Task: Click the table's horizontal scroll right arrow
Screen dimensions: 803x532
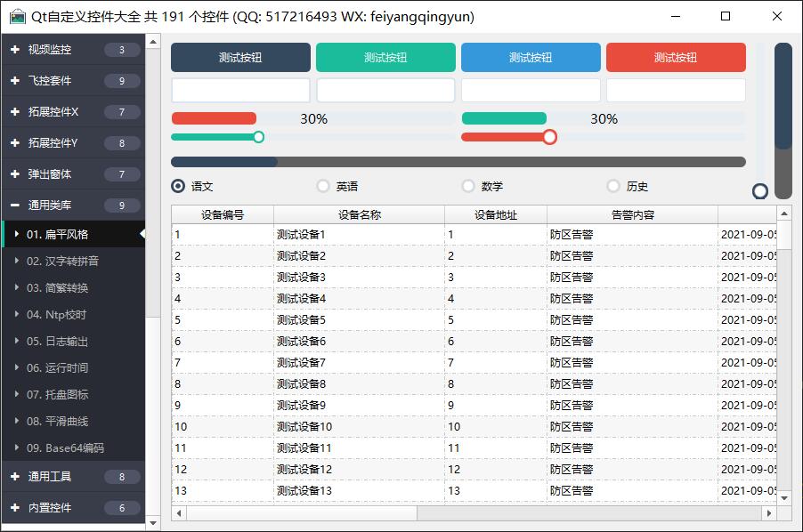Action: pos(768,513)
